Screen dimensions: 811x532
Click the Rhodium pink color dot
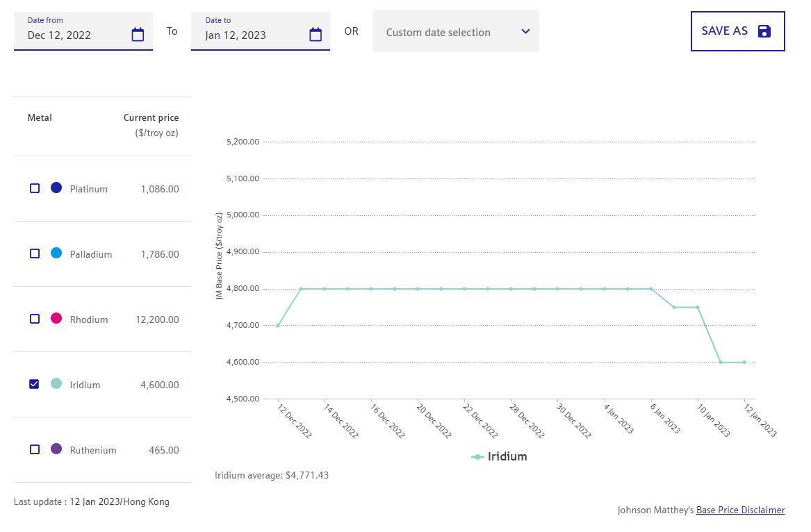pos(56,318)
